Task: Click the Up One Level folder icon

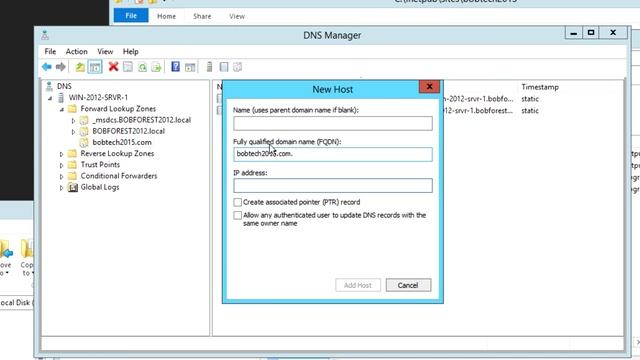Action: tap(80, 67)
